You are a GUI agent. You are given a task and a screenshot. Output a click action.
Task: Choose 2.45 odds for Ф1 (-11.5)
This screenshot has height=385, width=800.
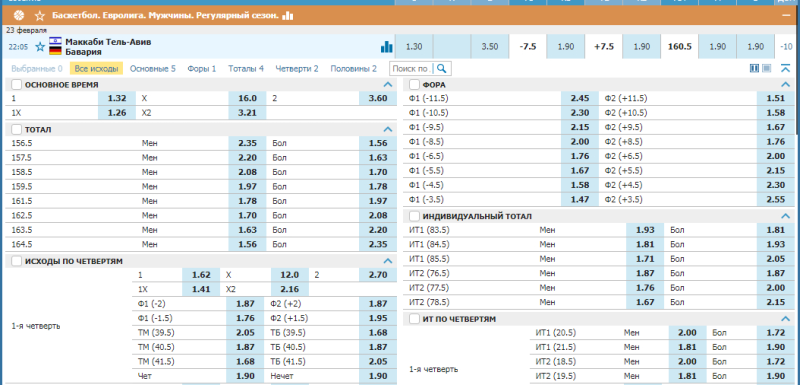pyautogui.click(x=580, y=98)
